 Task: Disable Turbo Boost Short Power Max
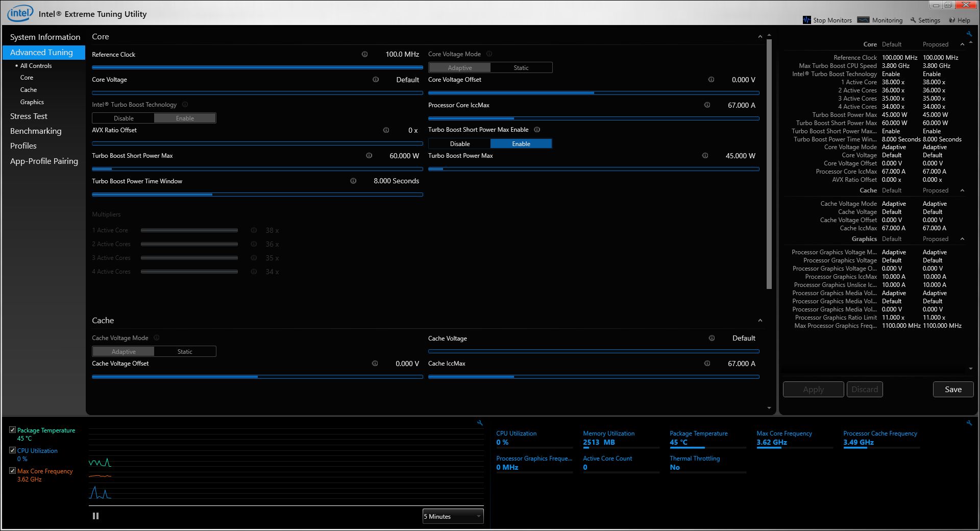click(459, 143)
